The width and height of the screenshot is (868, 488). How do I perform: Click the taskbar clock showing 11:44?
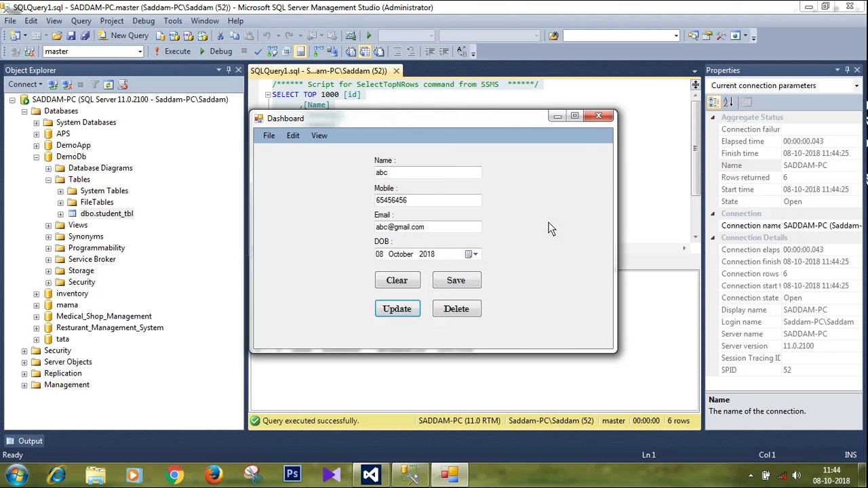(x=831, y=470)
